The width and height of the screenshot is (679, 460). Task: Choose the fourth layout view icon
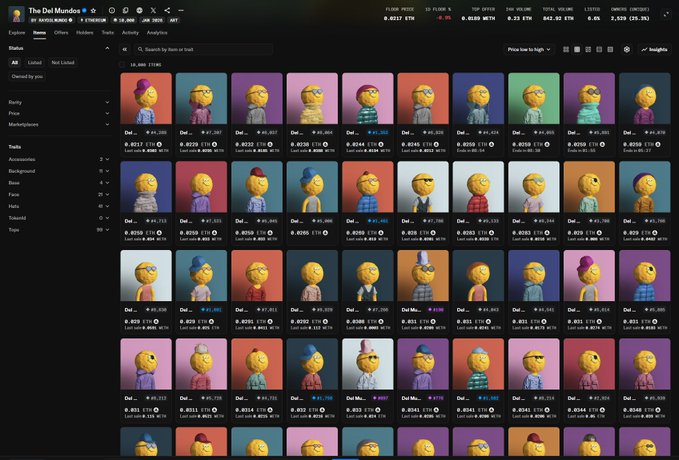pos(599,49)
